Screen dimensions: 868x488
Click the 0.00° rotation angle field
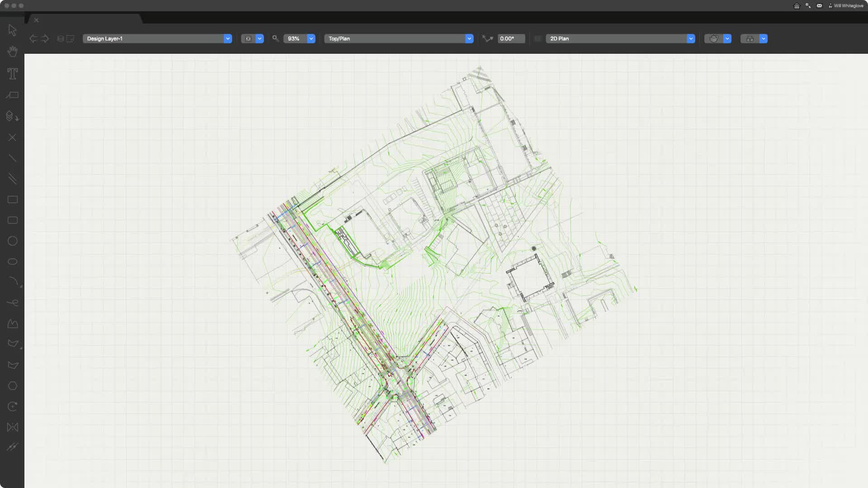(x=511, y=39)
